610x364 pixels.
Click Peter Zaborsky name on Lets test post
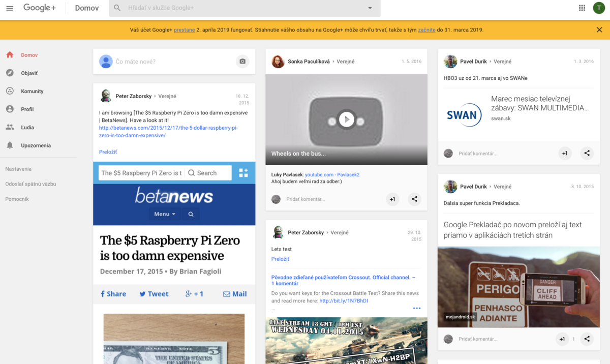click(x=306, y=233)
